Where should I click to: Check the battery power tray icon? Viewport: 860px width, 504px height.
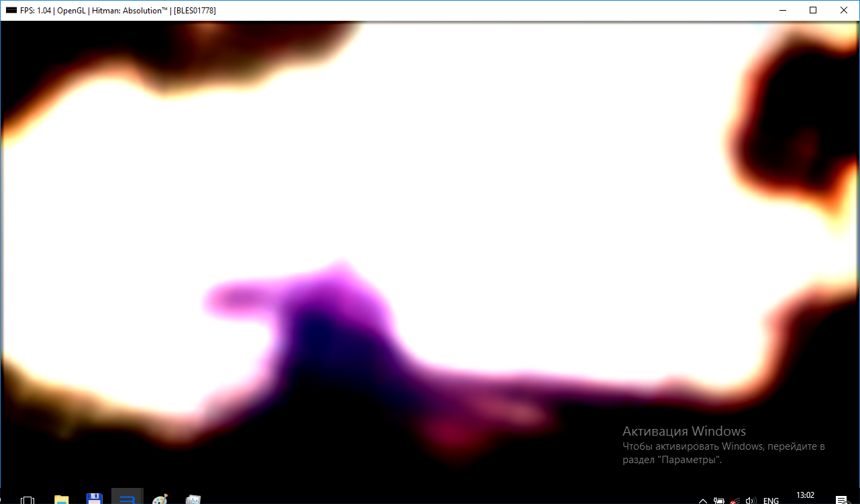tap(718, 500)
